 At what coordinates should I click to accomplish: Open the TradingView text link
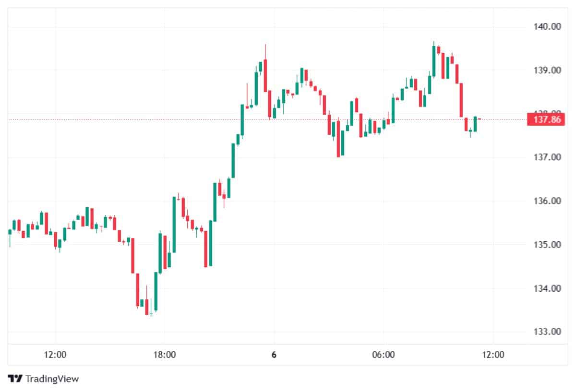[x=52, y=379]
